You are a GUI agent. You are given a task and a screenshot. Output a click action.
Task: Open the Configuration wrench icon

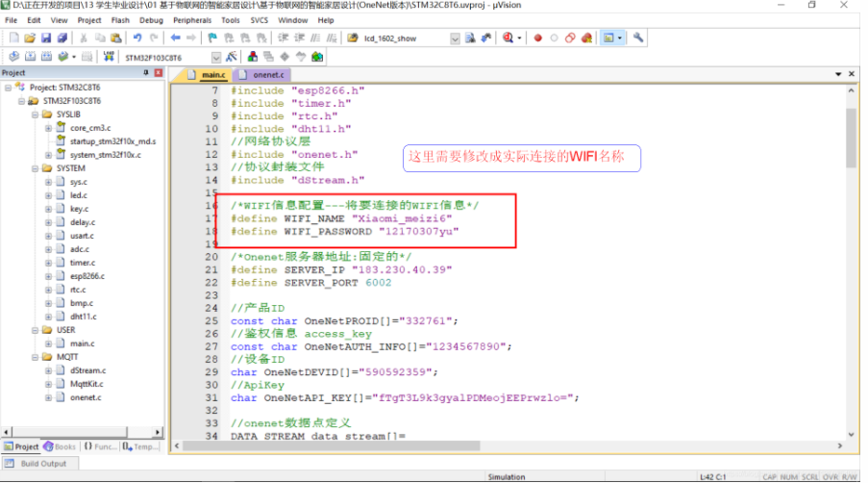pos(638,38)
